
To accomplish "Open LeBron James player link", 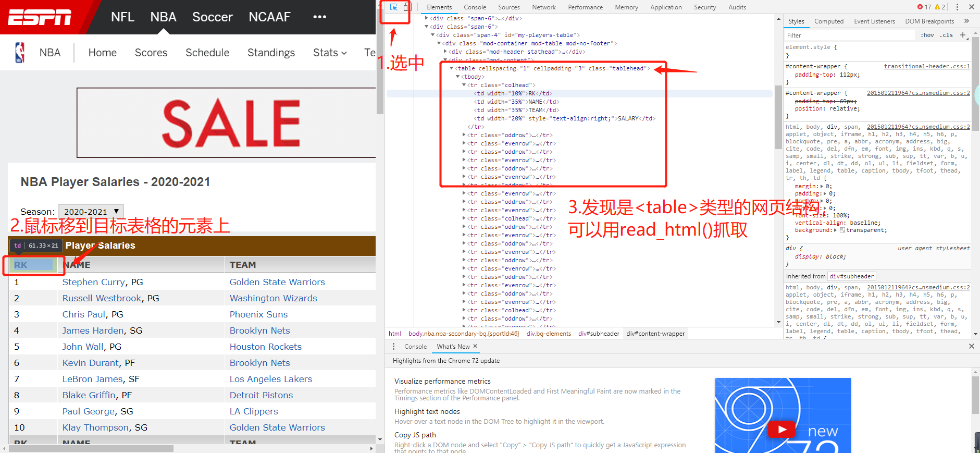I will point(93,379).
